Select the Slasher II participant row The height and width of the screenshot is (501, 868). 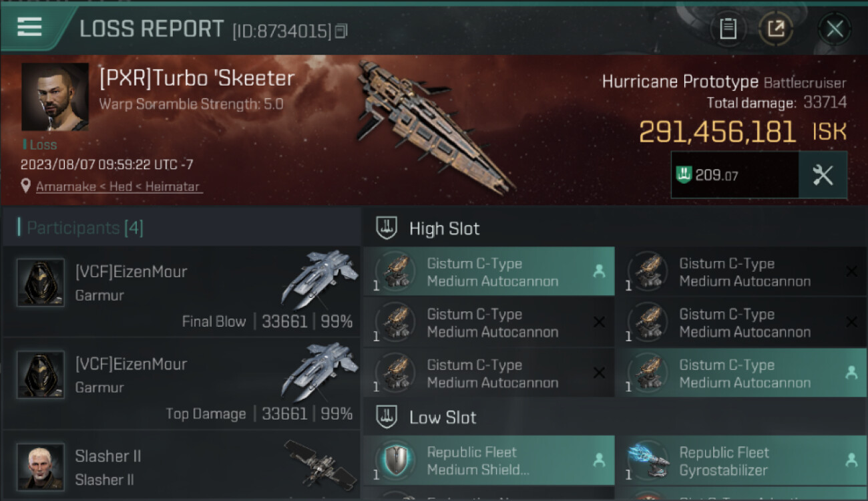coord(182,467)
